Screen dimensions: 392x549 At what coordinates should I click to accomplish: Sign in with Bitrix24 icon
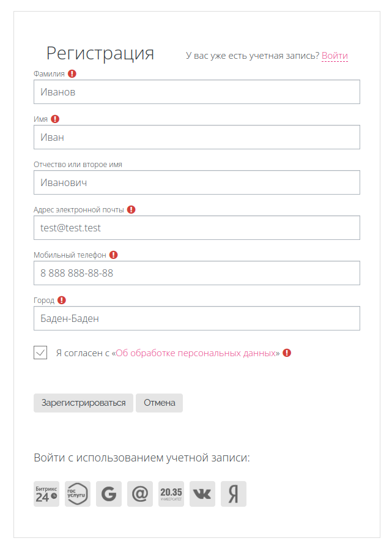pyautogui.click(x=46, y=494)
